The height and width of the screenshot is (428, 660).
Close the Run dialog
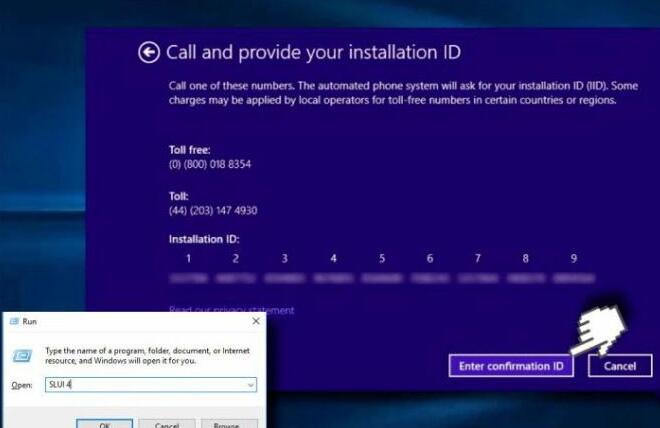coord(255,321)
